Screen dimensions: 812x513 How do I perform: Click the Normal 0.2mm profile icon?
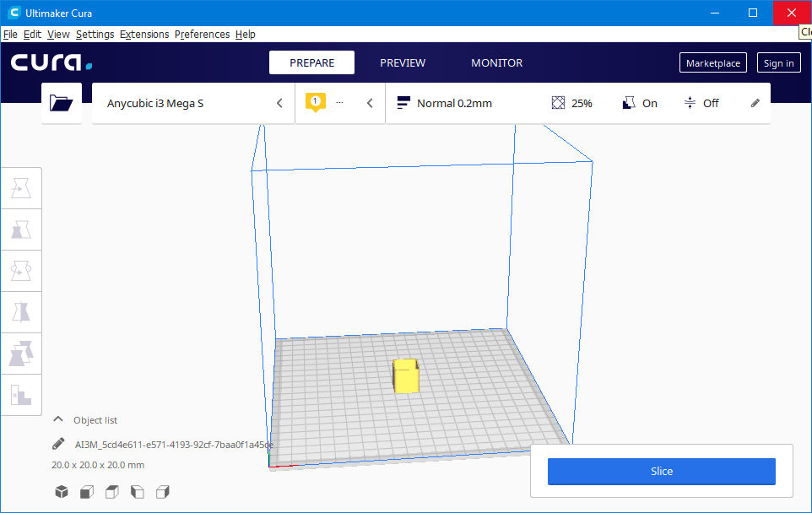pyautogui.click(x=403, y=103)
